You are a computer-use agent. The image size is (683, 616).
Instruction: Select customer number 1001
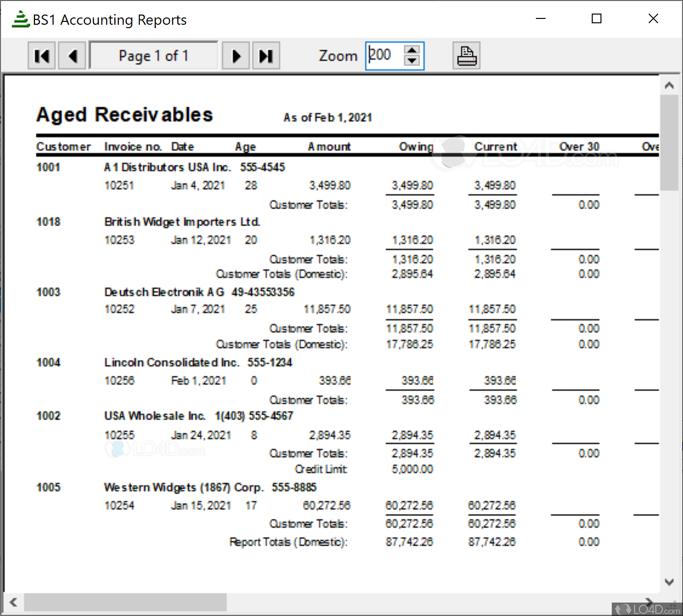click(49, 167)
